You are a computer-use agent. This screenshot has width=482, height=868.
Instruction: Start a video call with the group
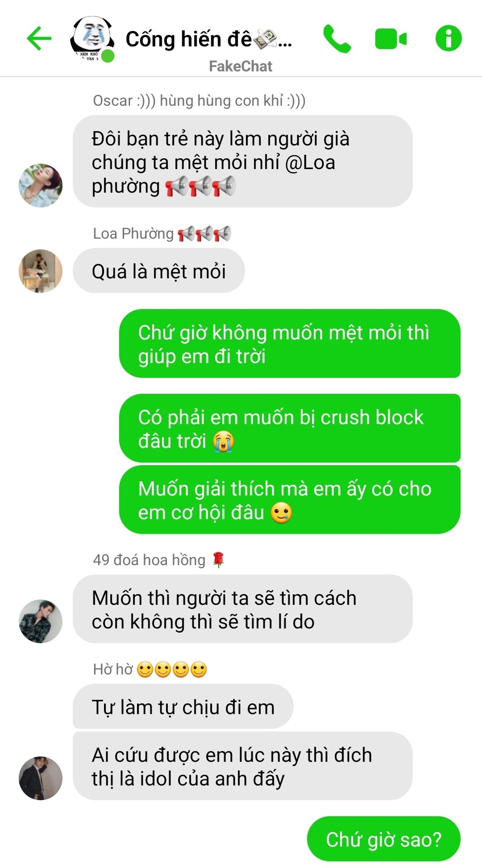point(391,39)
